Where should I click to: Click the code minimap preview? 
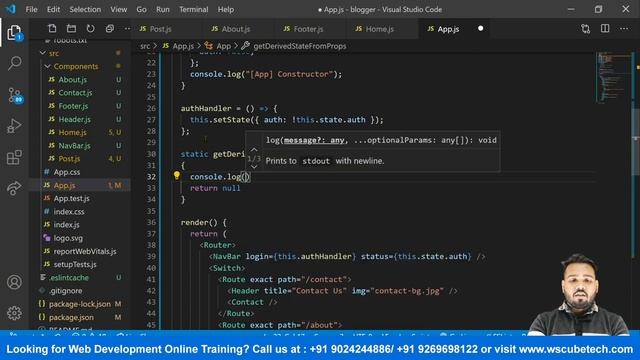click(613, 78)
